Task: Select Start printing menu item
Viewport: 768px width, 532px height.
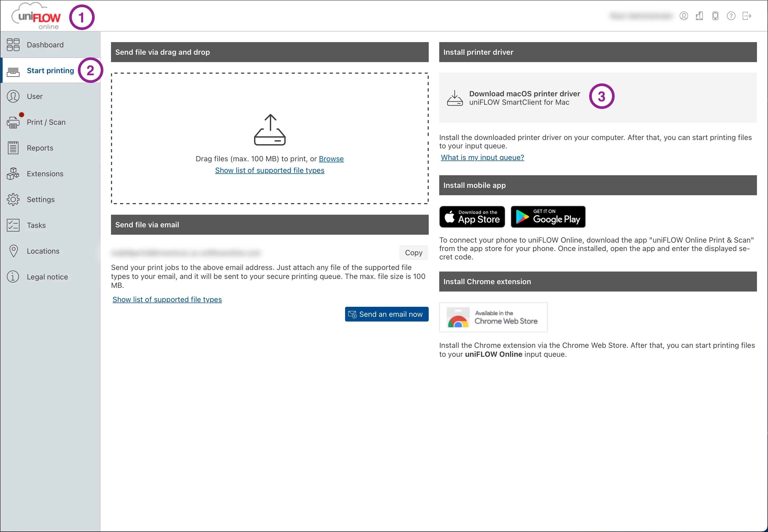Action: click(50, 71)
